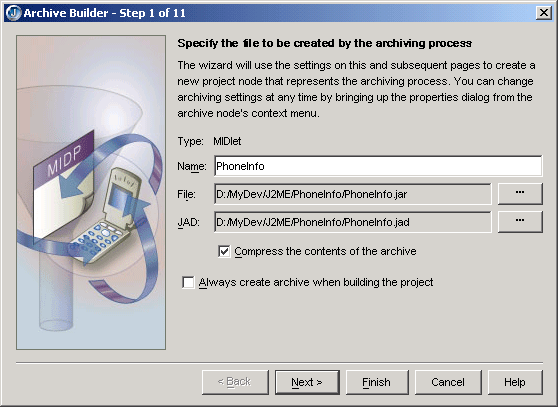Click the flip phone graphic in the illustration
Viewport: 558px width, 407px height.
click(105, 217)
